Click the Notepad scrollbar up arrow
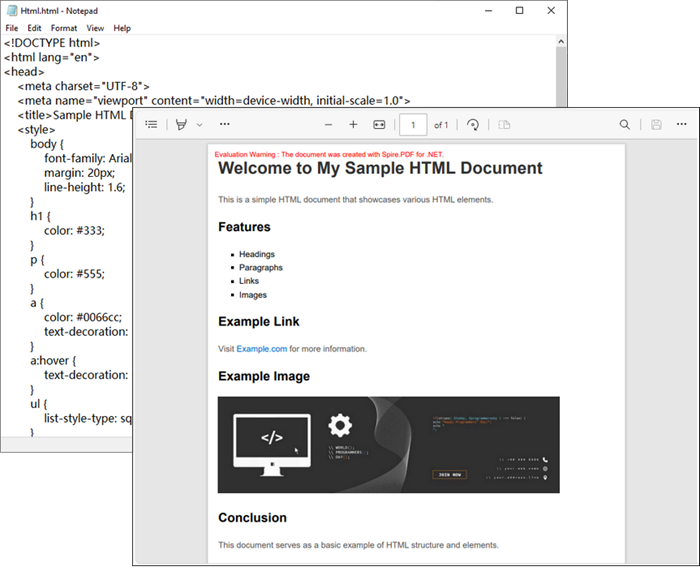The image size is (700, 567). pos(561,42)
